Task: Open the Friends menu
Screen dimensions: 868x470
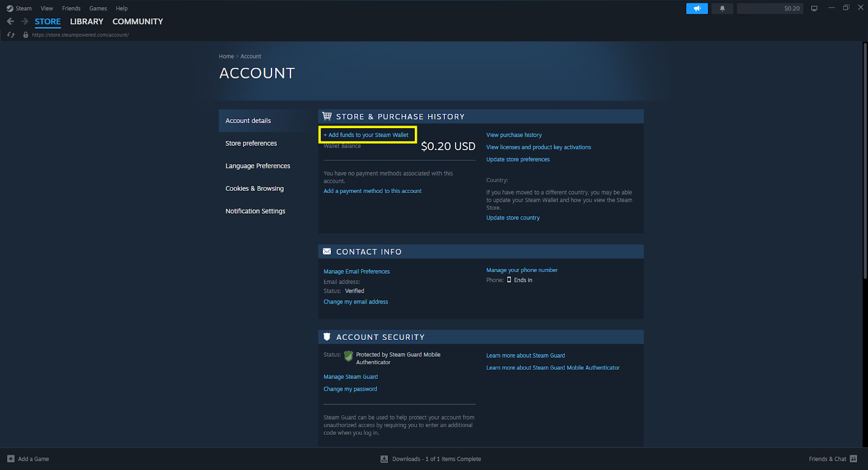Action: pos(71,9)
